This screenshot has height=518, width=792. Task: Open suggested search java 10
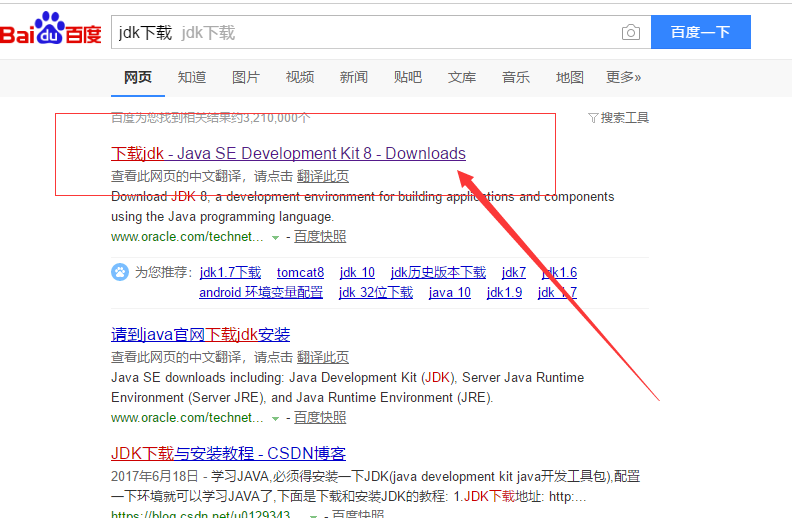450,293
